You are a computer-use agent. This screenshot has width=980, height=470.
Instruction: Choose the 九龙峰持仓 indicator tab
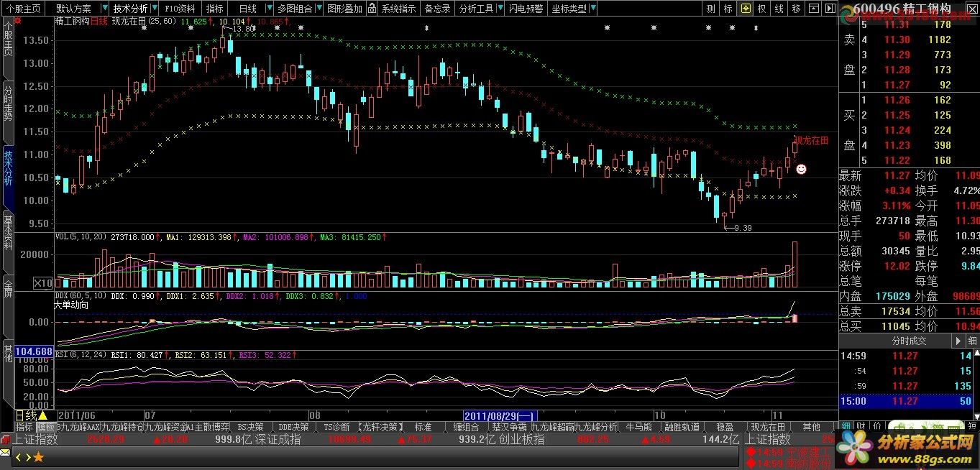click(122, 427)
